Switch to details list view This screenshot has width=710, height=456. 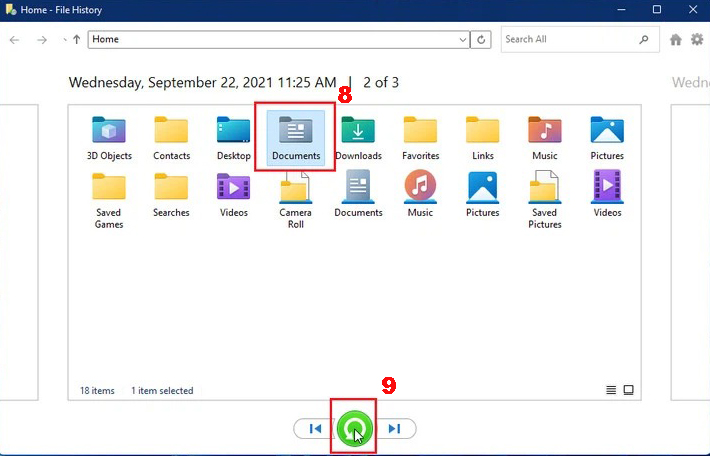tap(611, 390)
